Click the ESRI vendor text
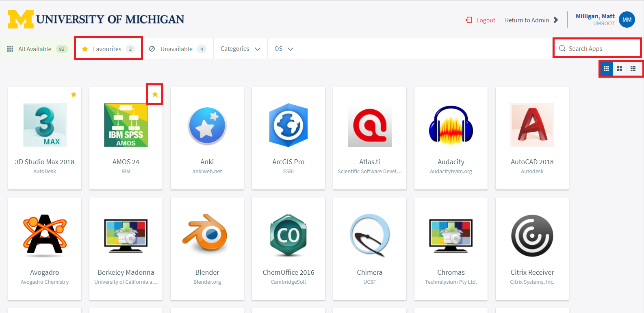644x313 pixels. coord(288,172)
